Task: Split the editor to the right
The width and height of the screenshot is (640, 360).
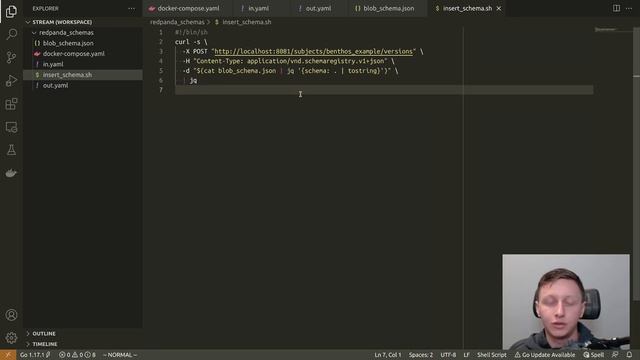Action: 616,8
